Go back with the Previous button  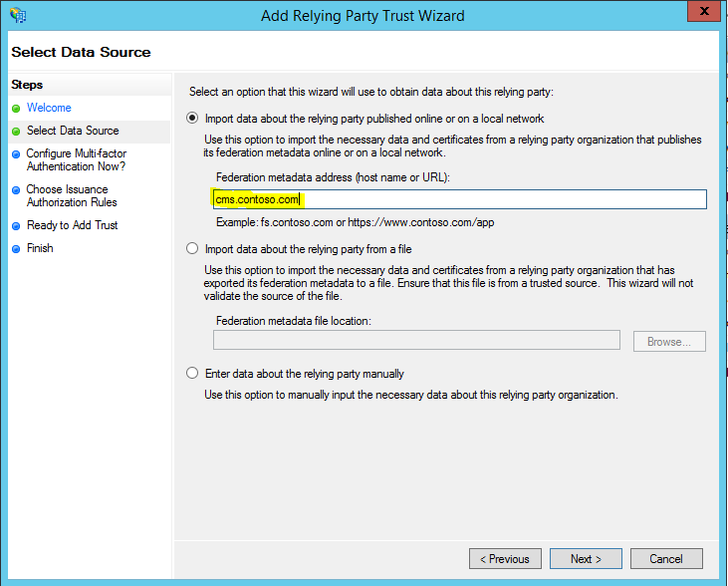(505, 558)
